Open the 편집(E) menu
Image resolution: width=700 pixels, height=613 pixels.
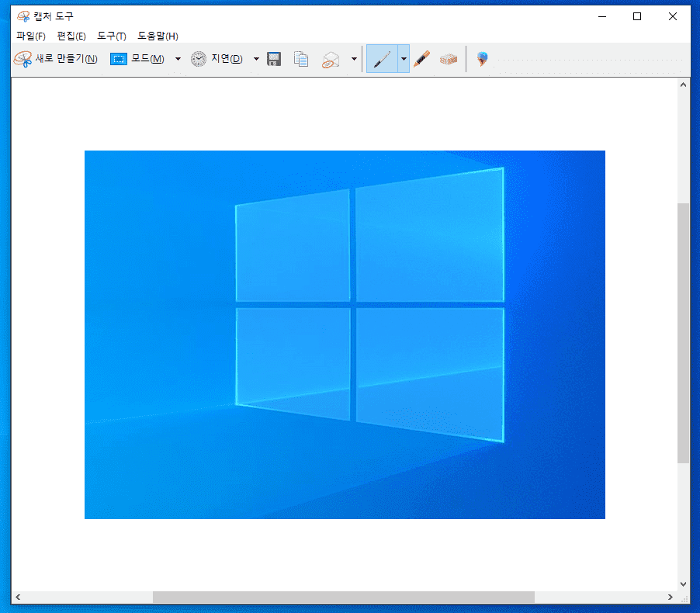tap(71, 36)
